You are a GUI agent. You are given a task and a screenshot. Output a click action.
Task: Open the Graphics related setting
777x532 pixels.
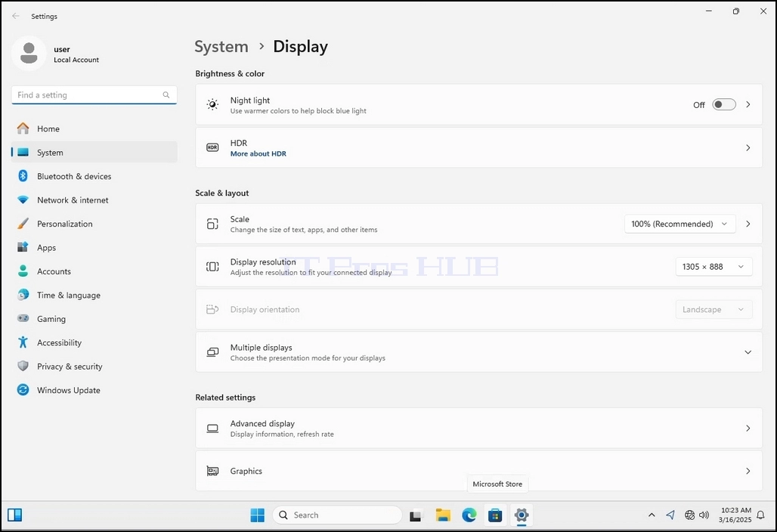[478, 471]
